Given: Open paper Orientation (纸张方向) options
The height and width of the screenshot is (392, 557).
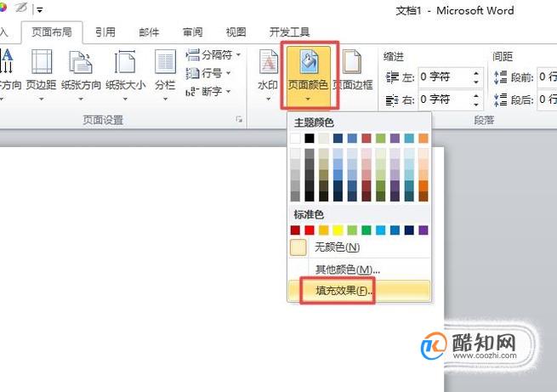Looking at the screenshot, I should pos(81,75).
